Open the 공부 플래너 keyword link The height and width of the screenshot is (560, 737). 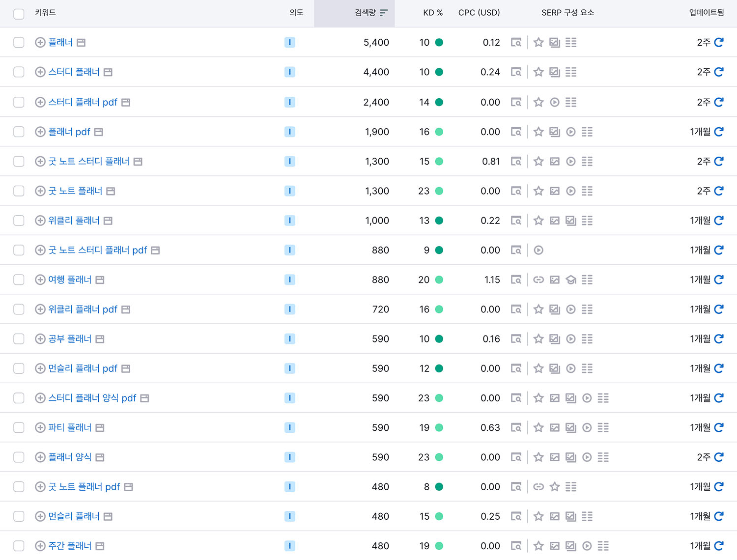click(x=70, y=339)
